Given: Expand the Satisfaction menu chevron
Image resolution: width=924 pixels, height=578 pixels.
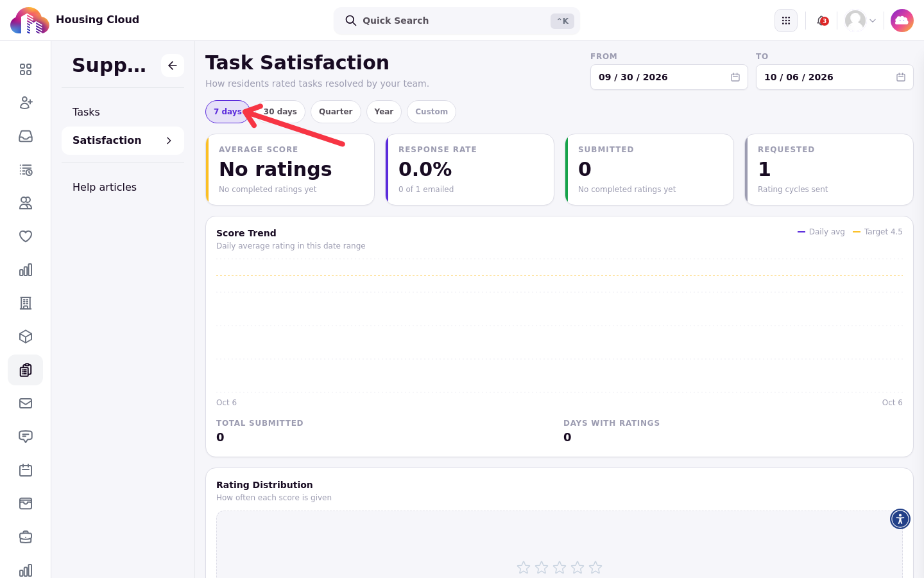Looking at the screenshot, I should (169, 141).
